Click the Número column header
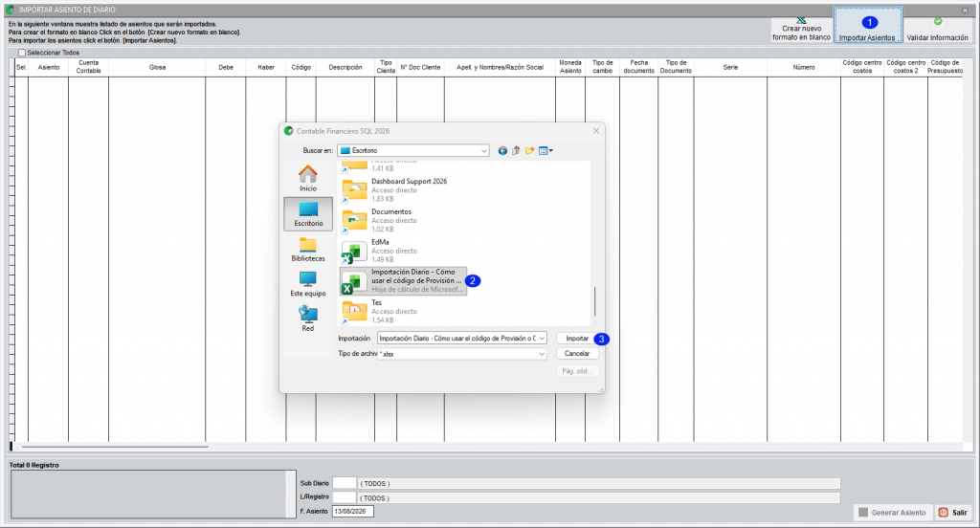Viewport: 980px width, 528px height. (x=804, y=68)
